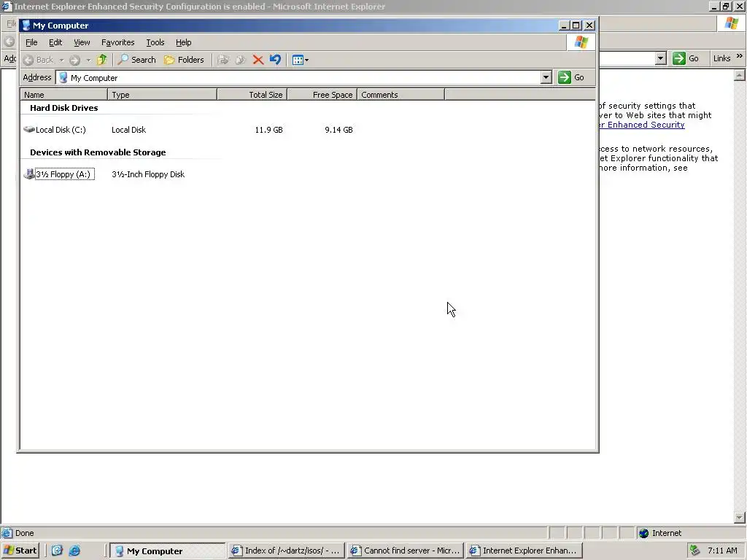Open the Back history dropdown arrow
The width and height of the screenshot is (747, 560).
[x=61, y=60]
